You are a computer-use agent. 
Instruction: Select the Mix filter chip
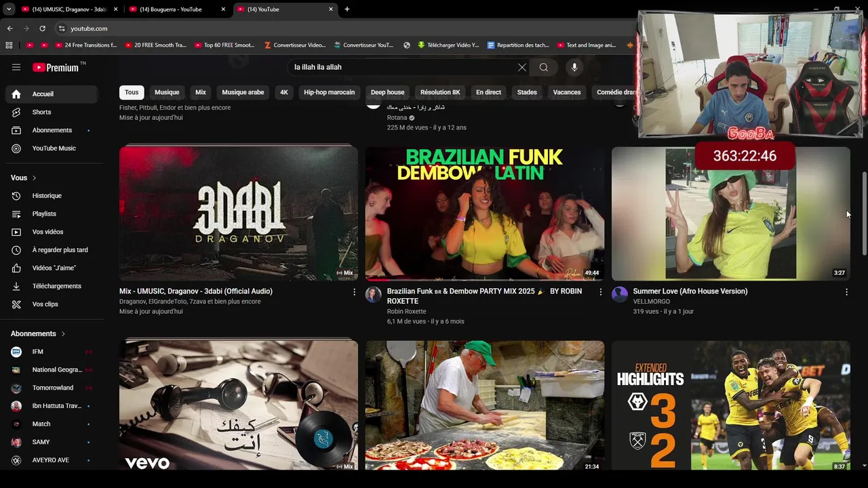pyautogui.click(x=201, y=92)
